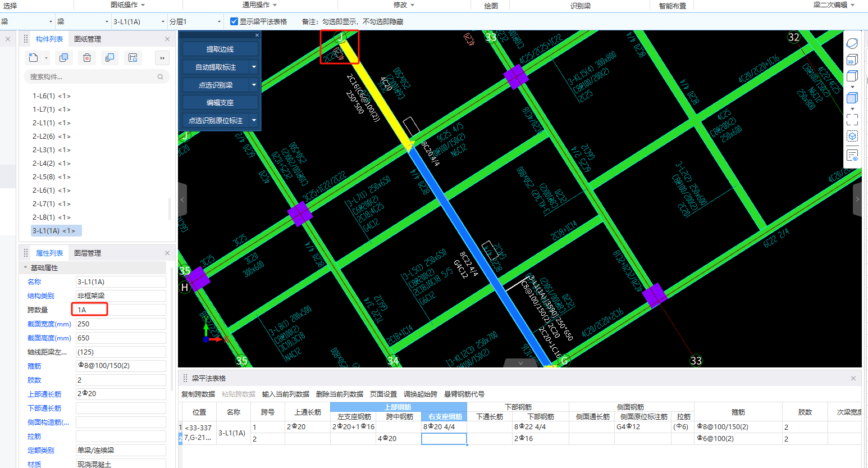
Task: Click 输入当前列数据
Action: pyautogui.click(x=286, y=394)
